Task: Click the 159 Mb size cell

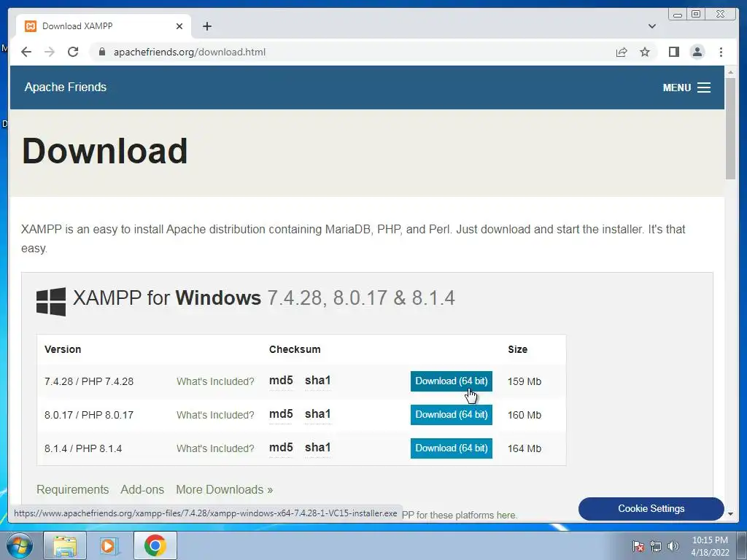Action: pos(525,381)
